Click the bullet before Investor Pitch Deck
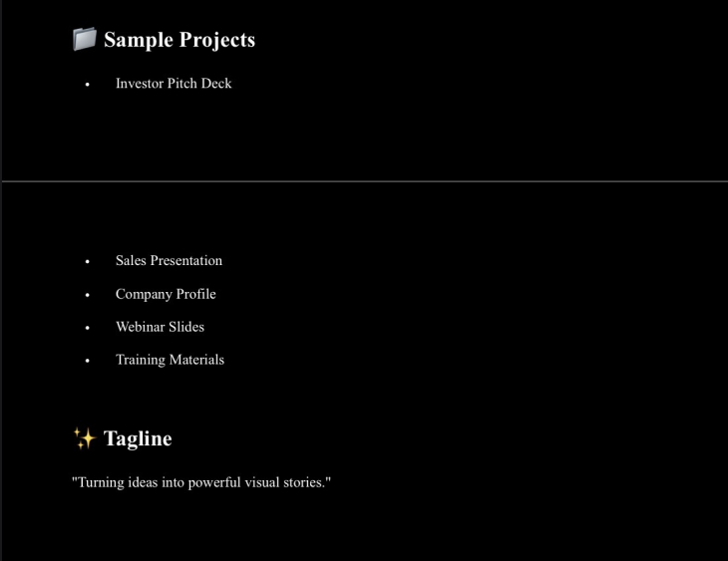The width and height of the screenshot is (728, 561). tap(88, 85)
